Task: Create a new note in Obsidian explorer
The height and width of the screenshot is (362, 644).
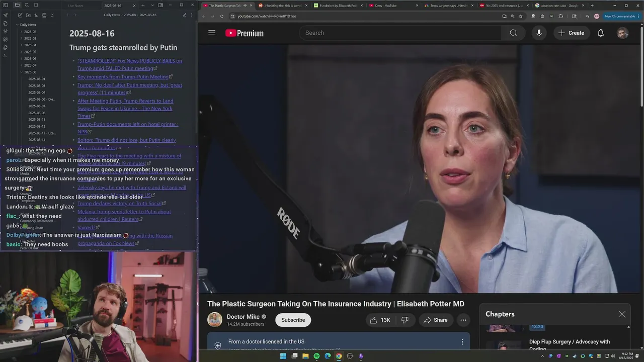Action: [x=20, y=15]
